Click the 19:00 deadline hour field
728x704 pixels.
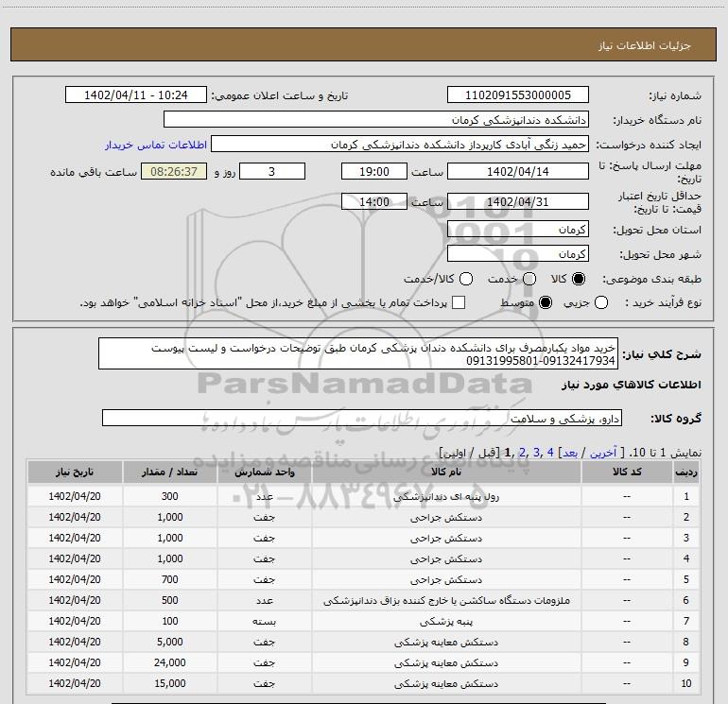(x=374, y=171)
